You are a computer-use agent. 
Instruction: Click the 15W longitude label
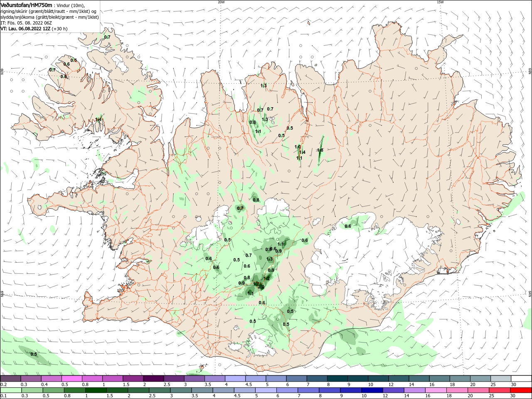tap(440, 2)
